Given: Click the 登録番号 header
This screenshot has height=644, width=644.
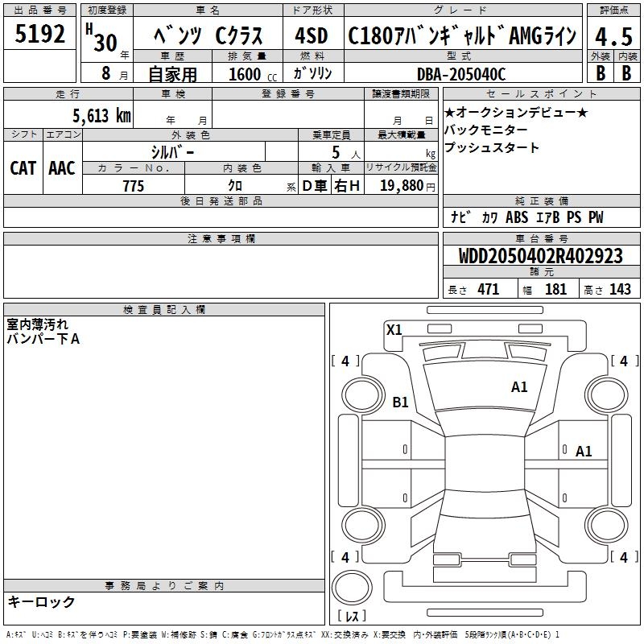Looking at the screenshot, I should (288, 93).
